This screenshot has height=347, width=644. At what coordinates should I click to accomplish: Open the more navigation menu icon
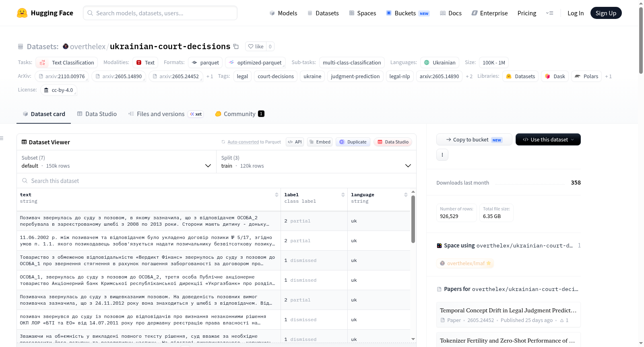(549, 13)
